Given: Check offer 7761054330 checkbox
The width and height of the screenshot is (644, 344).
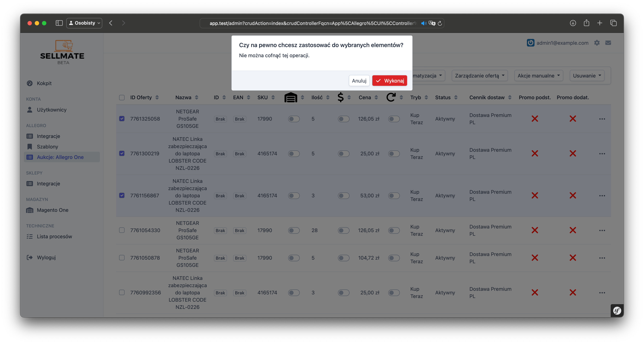Looking at the screenshot, I should tap(122, 230).
